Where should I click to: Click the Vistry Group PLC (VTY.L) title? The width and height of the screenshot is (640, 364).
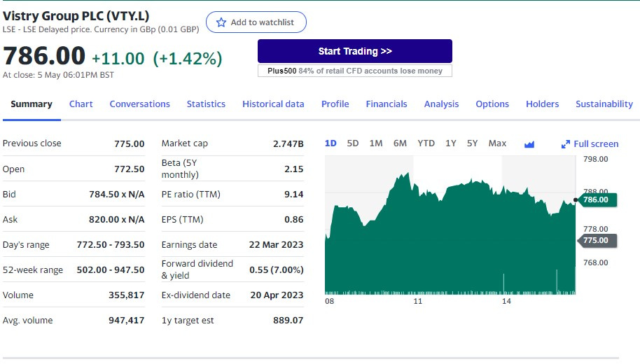(x=76, y=16)
